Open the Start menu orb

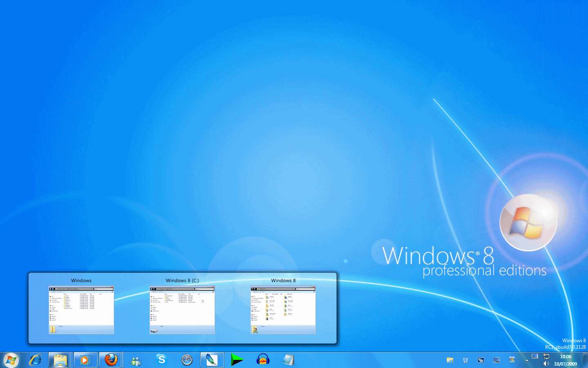[x=11, y=360]
